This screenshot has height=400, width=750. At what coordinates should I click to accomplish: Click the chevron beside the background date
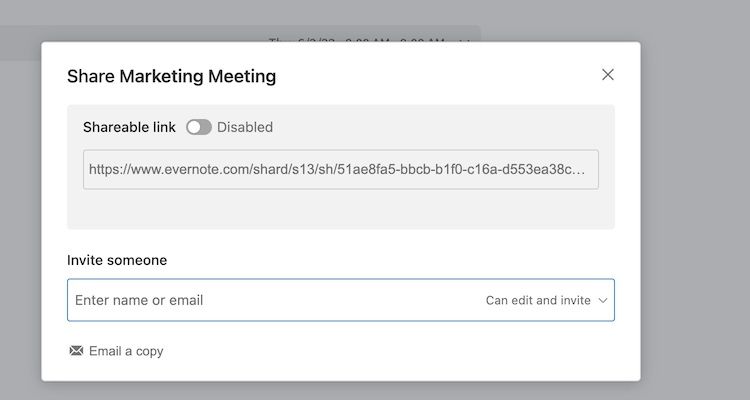[x=464, y=40]
